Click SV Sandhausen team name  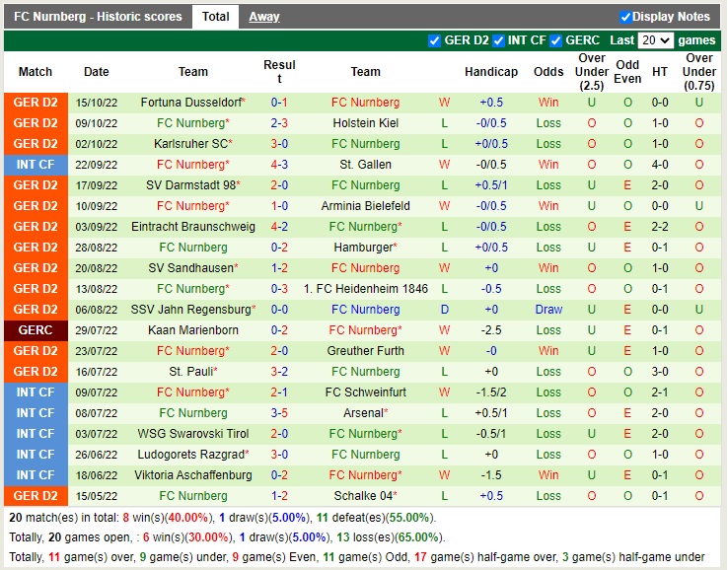pyautogui.click(x=190, y=268)
